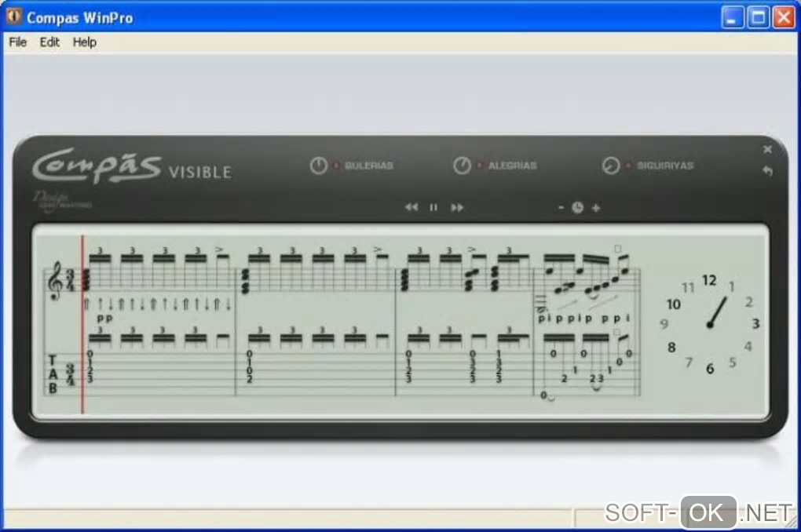Image resolution: width=801 pixels, height=532 pixels.
Task: Decrease tempo with the minus button
Action: (561, 207)
